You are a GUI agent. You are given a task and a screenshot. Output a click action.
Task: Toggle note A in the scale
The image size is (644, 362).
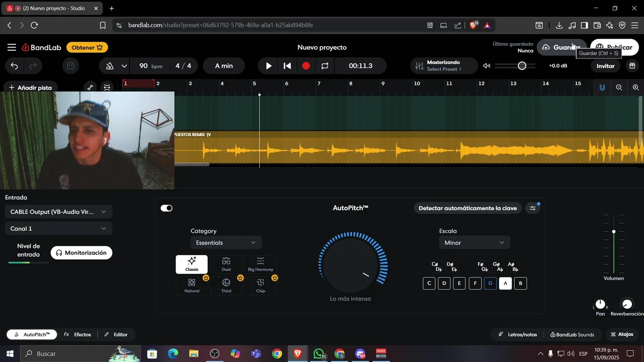tap(506, 284)
